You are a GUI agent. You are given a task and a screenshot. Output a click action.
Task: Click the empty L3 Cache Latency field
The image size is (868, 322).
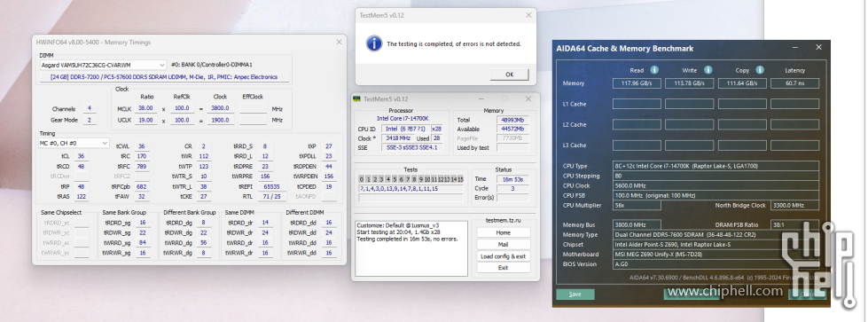pyautogui.click(x=795, y=145)
